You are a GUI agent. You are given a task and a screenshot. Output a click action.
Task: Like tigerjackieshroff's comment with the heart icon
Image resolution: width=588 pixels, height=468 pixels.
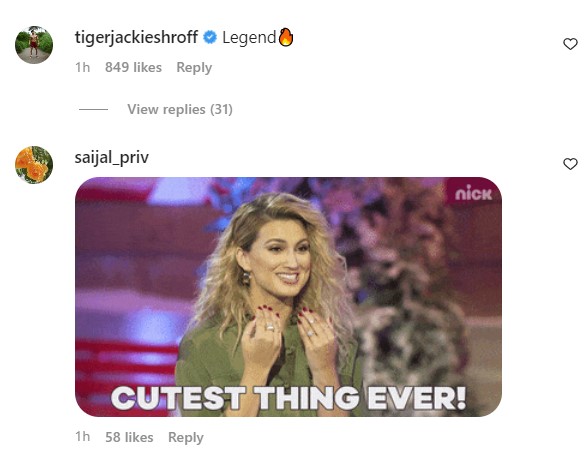point(570,44)
